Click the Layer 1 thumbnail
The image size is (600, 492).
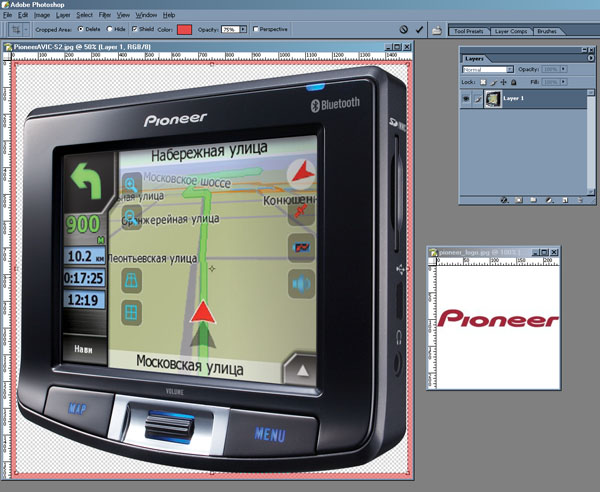click(493, 99)
